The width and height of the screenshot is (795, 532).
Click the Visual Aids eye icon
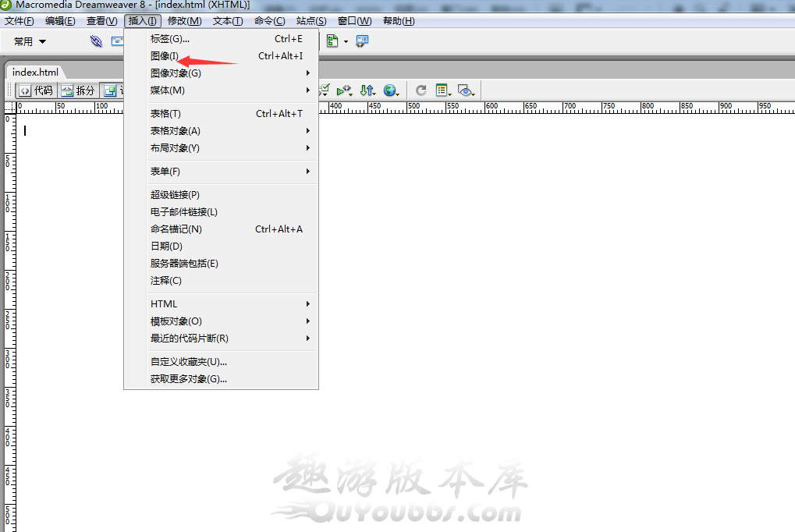pos(467,90)
